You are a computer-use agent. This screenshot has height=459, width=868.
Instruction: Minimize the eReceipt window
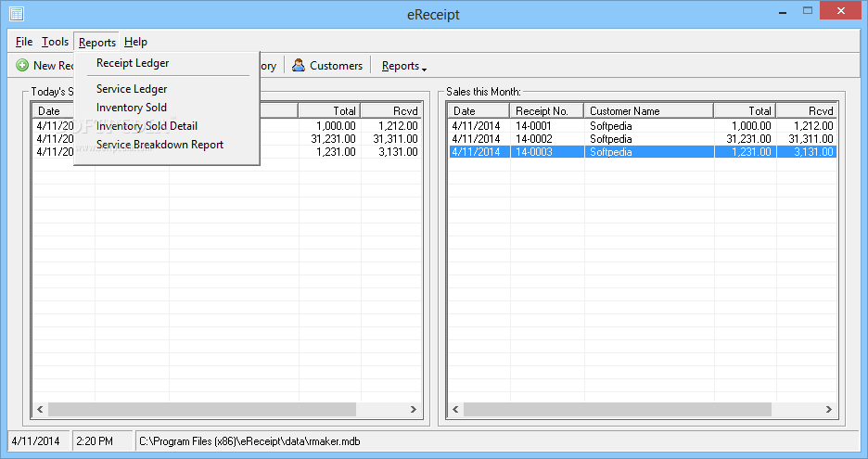[783, 12]
